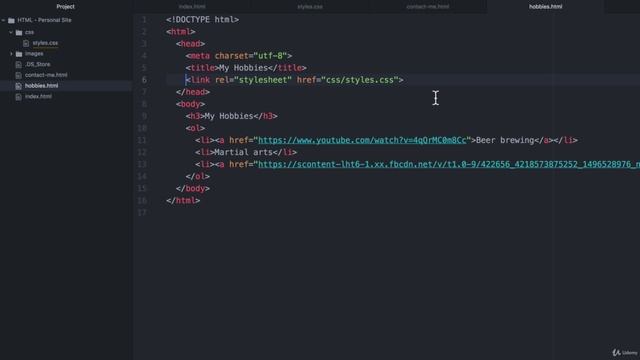The image size is (640, 360).
Task: Click the closing </html> tag
Action: pos(183,200)
